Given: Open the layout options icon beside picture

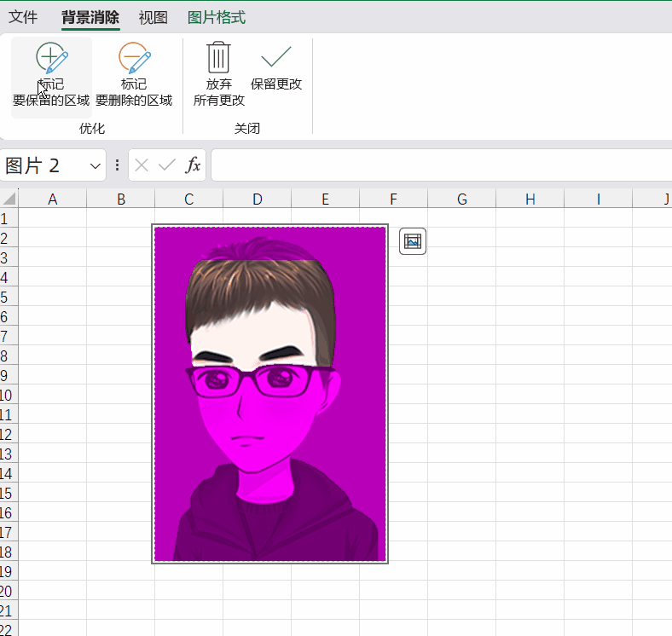Looking at the screenshot, I should coord(412,241).
